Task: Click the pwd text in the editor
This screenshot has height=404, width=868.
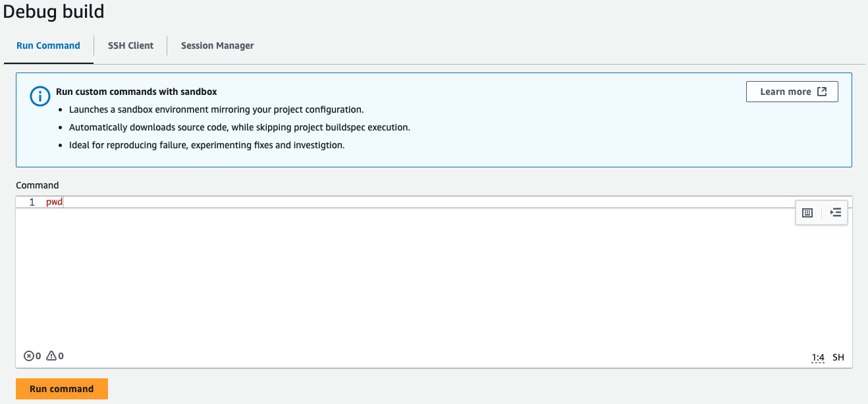Action: [x=54, y=202]
